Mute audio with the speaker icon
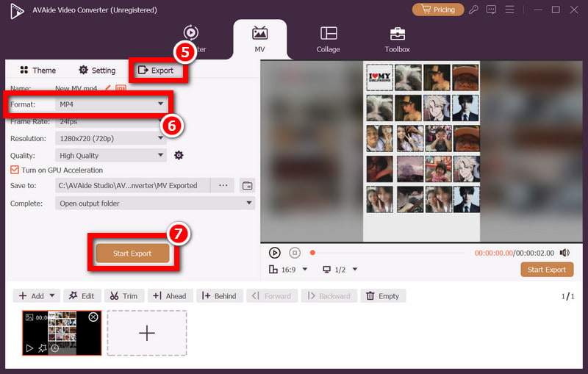 click(x=564, y=253)
